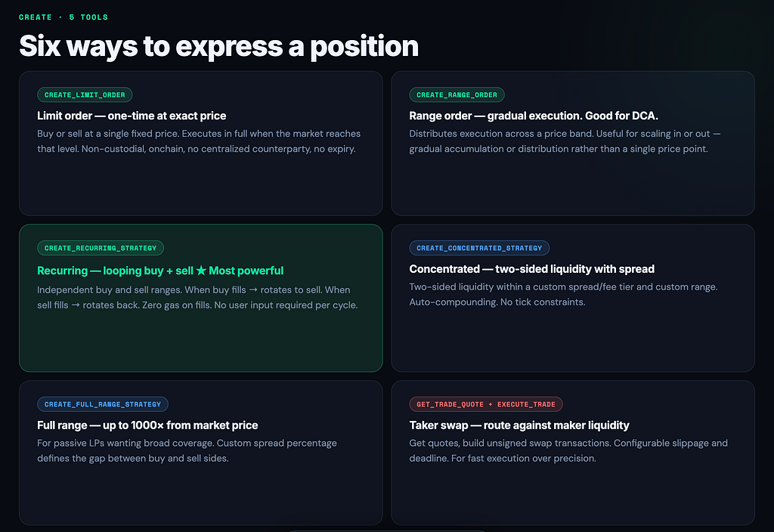Click the CREATE_RANGE_ORDER tag badge

(x=457, y=94)
